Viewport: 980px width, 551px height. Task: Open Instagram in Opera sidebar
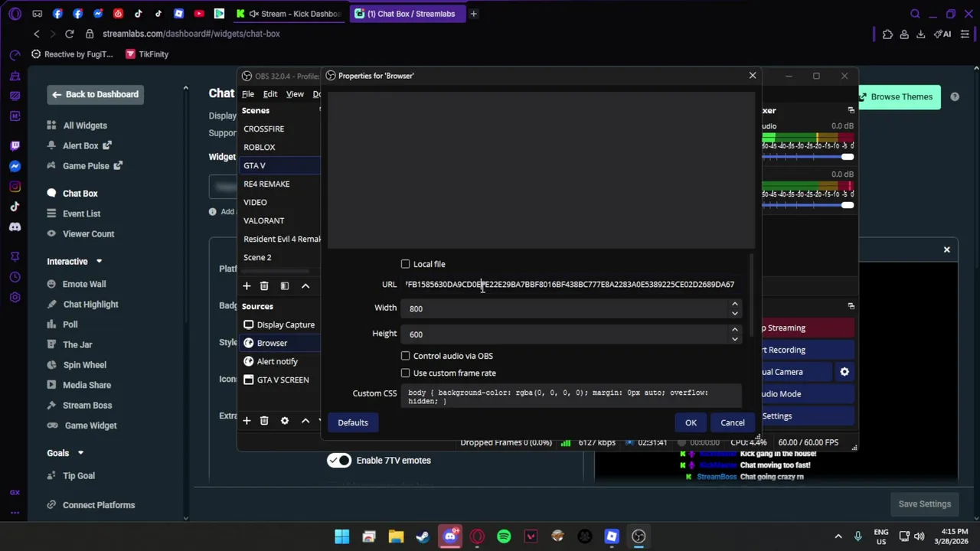(15, 187)
